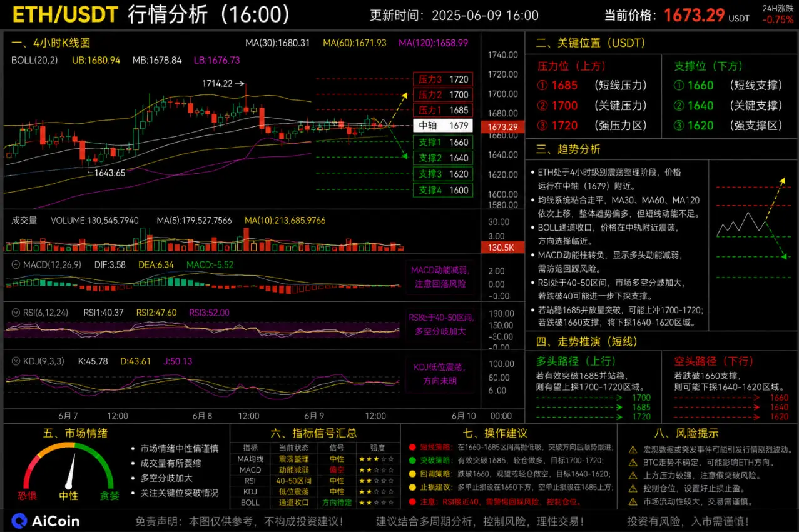Click warning triangle beside 宏观数据或突发事件 risk line
Viewport: 799px width, 532px height.
(633, 449)
